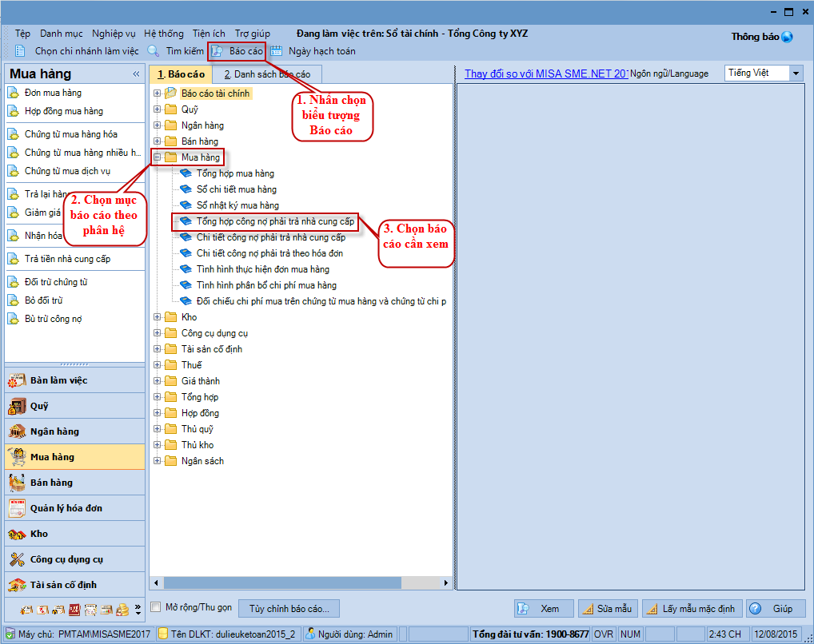Expand the Thuế report folder
814x644 pixels.
coord(157,365)
